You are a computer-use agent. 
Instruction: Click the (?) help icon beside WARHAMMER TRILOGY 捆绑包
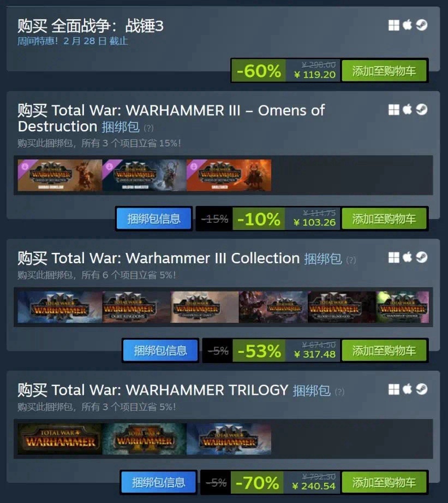point(339,392)
